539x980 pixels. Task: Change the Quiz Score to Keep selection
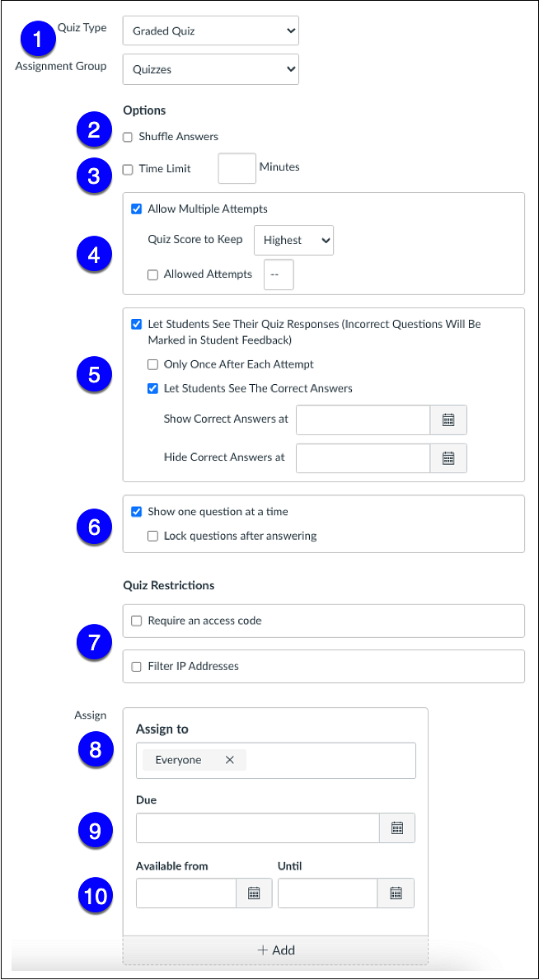(293, 240)
